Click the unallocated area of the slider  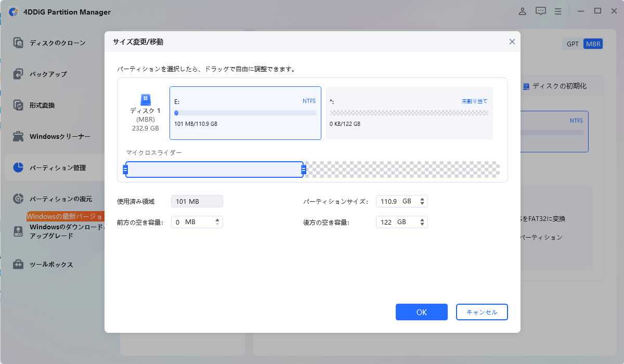tap(403, 170)
